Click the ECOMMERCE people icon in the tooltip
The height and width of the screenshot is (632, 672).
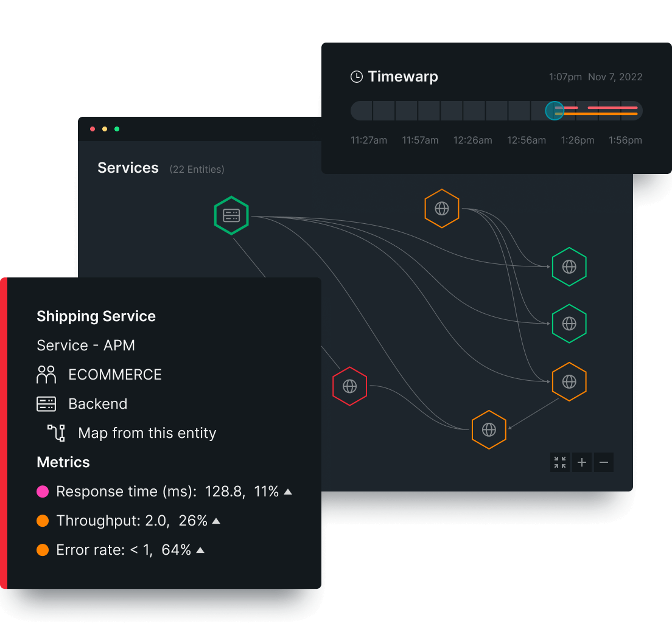pos(44,374)
